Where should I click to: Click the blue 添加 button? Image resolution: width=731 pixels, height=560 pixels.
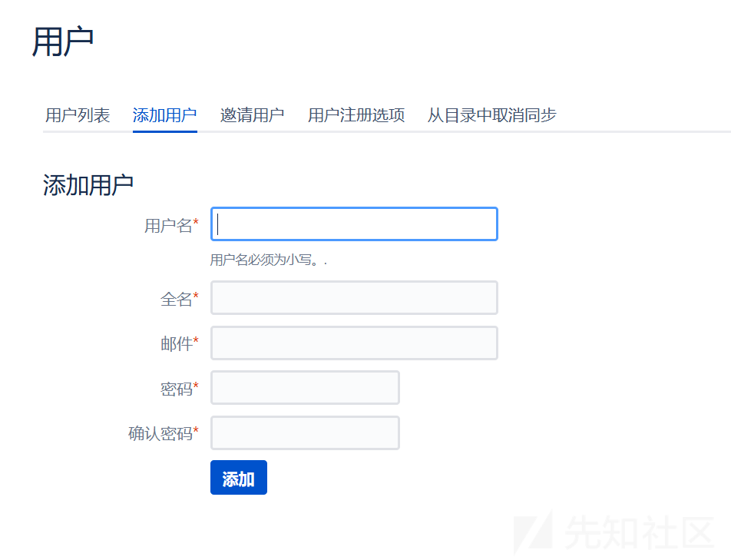(238, 477)
